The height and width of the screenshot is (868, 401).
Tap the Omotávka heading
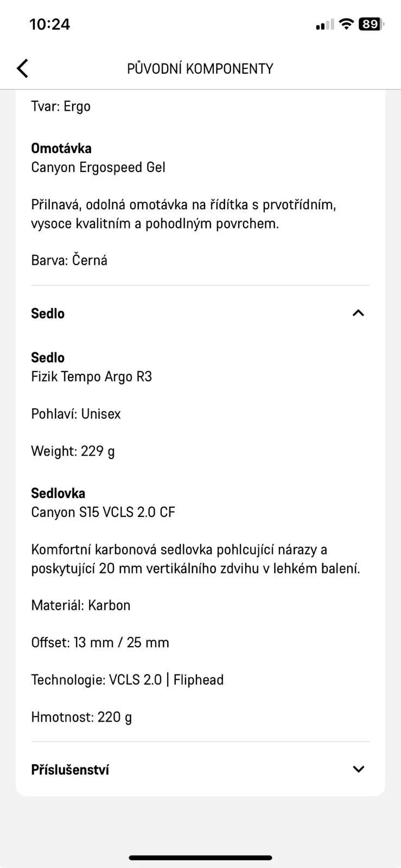tap(61, 148)
